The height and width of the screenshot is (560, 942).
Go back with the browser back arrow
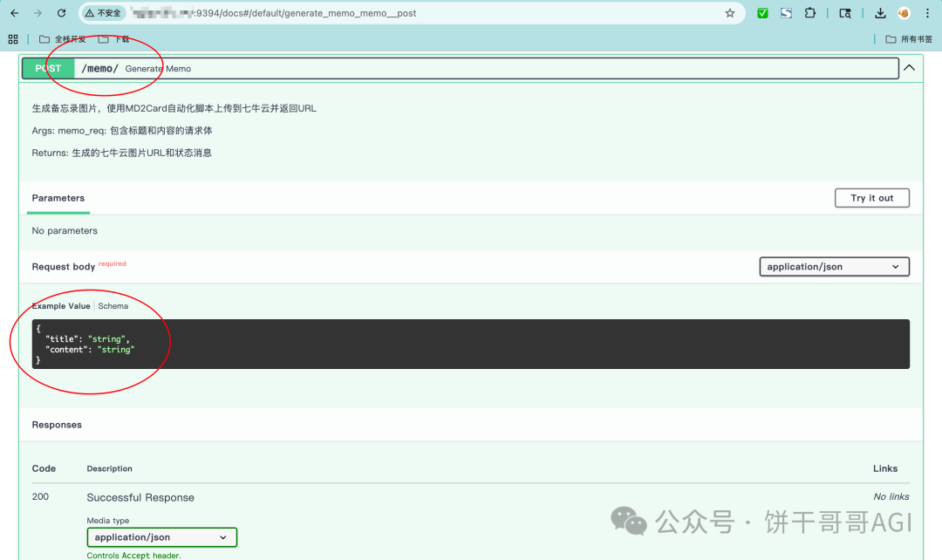click(15, 13)
